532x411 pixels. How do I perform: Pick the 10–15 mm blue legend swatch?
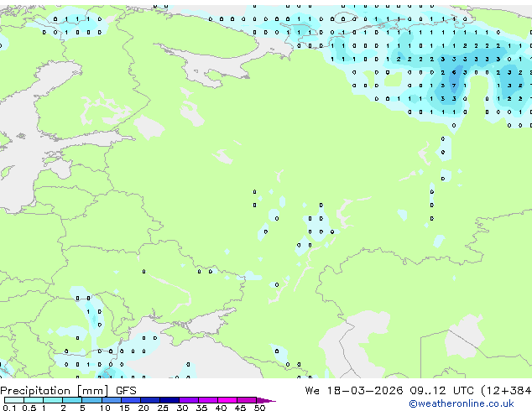(111, 400)
